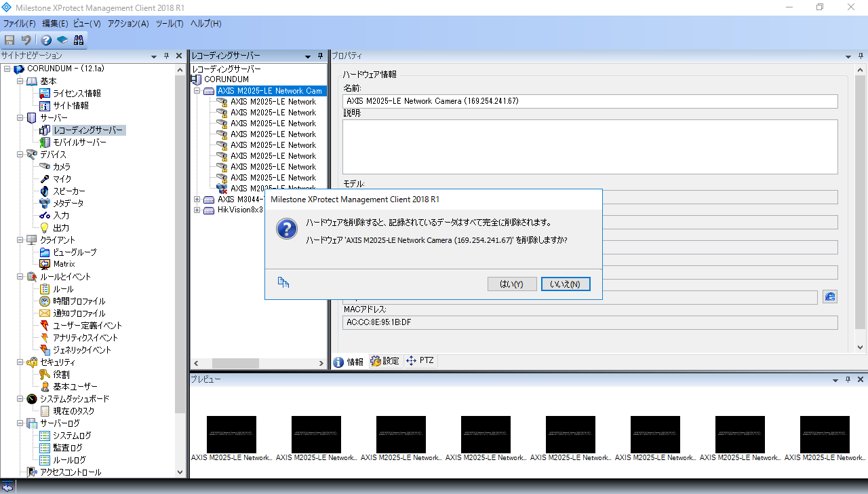Select サイト情報 in site navigation
This screenshot has width=868, height=494.
[x=71, y=106]
